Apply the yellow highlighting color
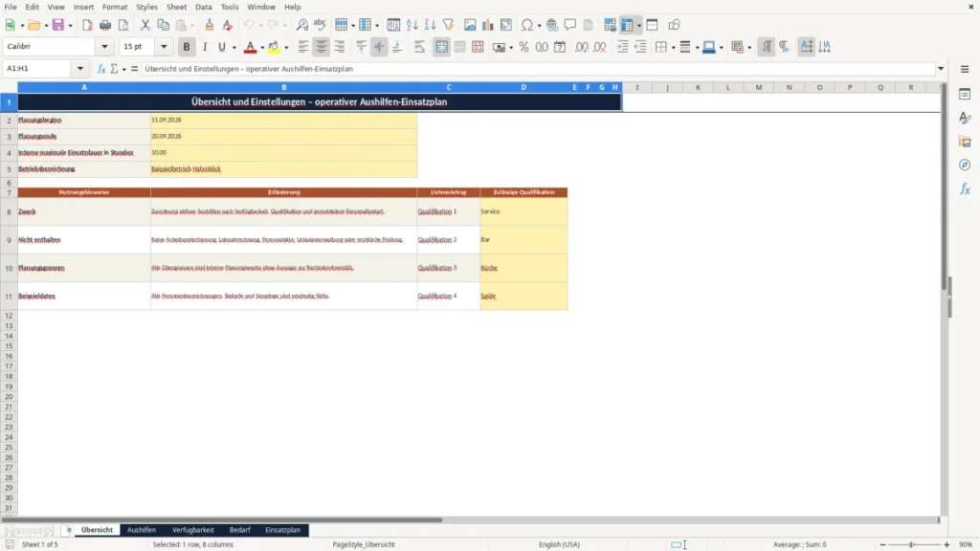 click(274, 47)
